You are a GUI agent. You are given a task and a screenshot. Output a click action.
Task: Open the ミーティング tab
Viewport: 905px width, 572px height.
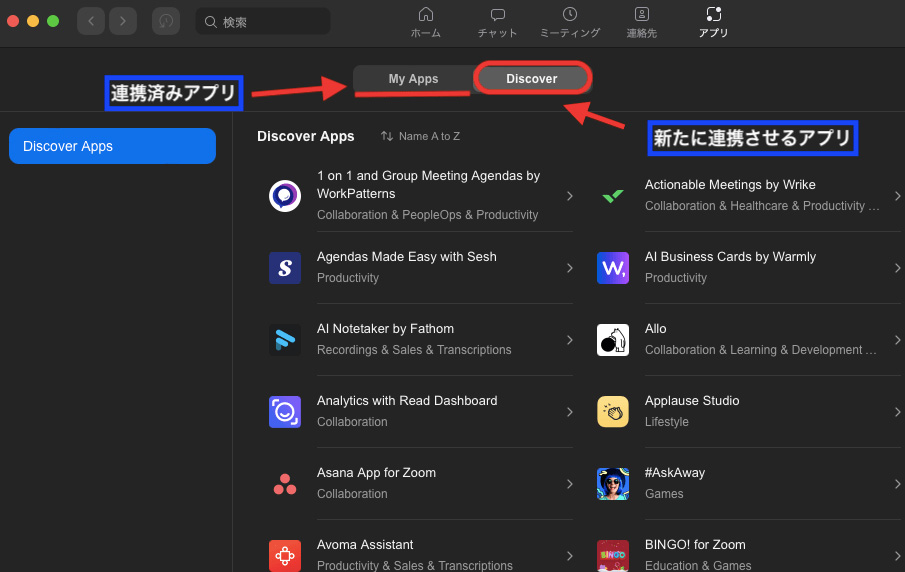click(570, 23)
